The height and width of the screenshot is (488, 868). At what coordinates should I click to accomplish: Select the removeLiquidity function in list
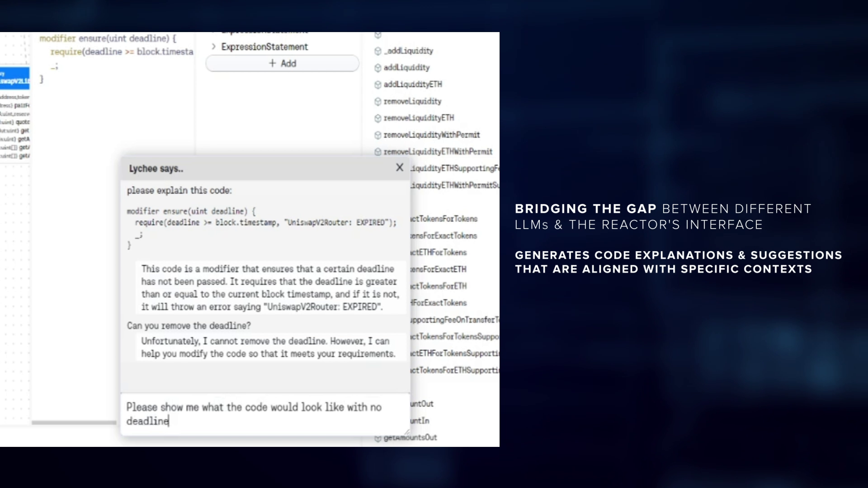pos(412,101)
